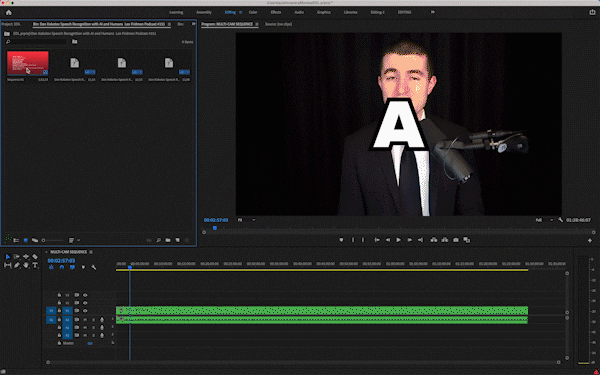
Task: Toggle A3 track targeting
Action: (67, 336)
